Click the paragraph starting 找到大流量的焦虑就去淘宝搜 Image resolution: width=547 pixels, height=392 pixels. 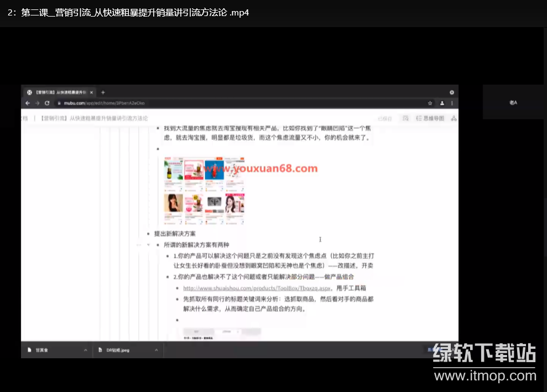tap(268, 133)
